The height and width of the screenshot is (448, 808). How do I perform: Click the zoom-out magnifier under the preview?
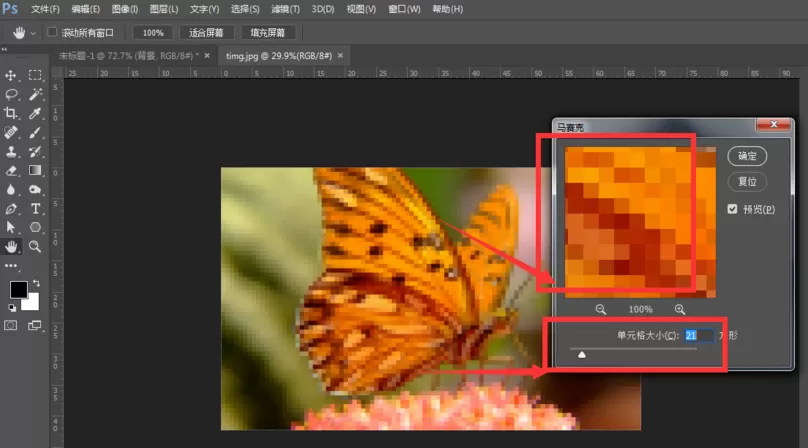click(x=600, y=309)
